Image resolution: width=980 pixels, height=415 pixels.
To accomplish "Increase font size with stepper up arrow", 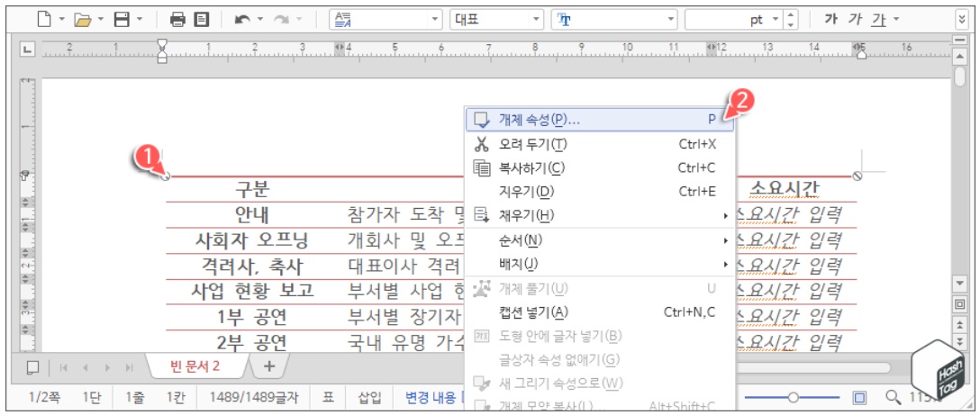I will (x=791, y=15).
